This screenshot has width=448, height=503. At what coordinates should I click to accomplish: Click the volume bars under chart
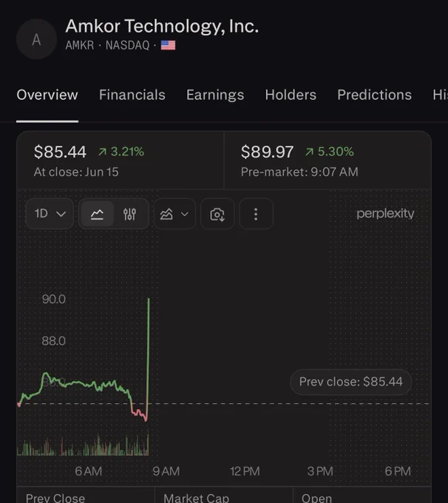[83, 445]
